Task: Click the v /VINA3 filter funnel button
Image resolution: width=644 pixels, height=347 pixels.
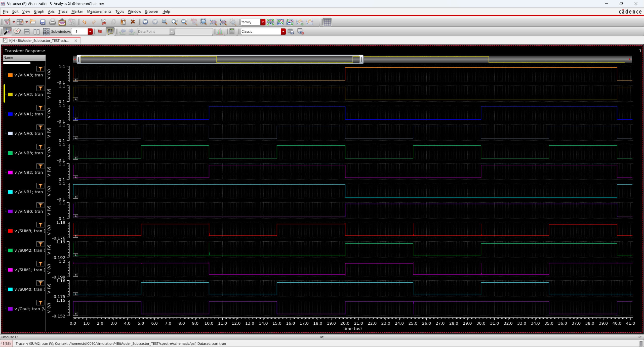Action: pyautogui.click(x=40, y=69)
